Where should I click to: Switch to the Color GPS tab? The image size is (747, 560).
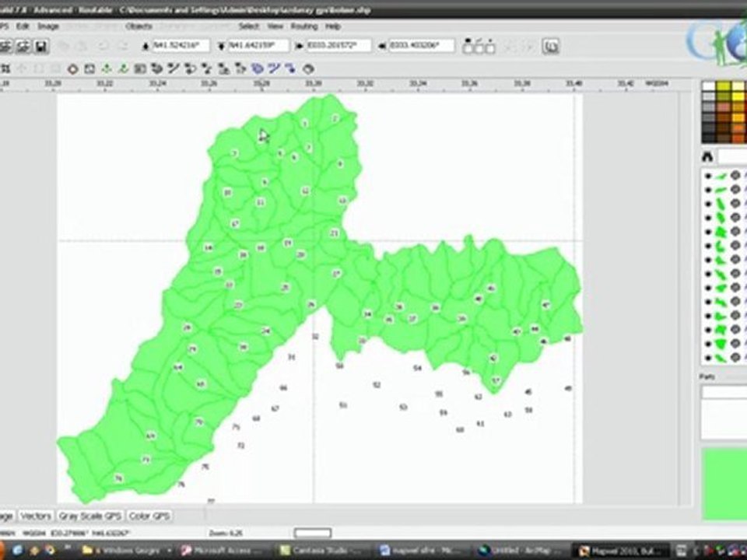click(x=149, y=516)
